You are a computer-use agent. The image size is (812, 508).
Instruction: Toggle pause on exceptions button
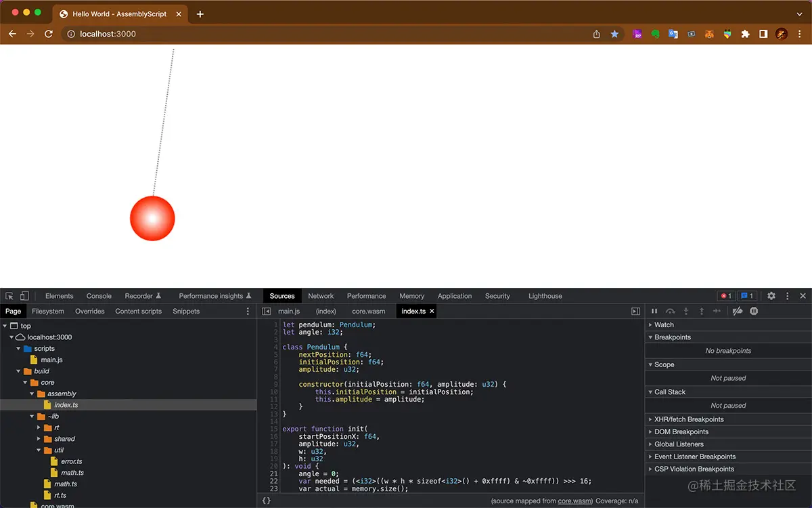click(754, 311)
